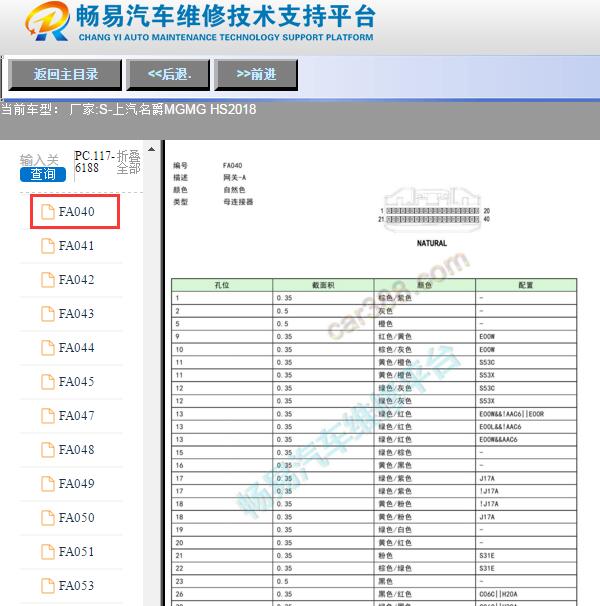Viewport: 600px width, 606px height.
Task: Select the PC.117-6188 item
Action: 94,162
